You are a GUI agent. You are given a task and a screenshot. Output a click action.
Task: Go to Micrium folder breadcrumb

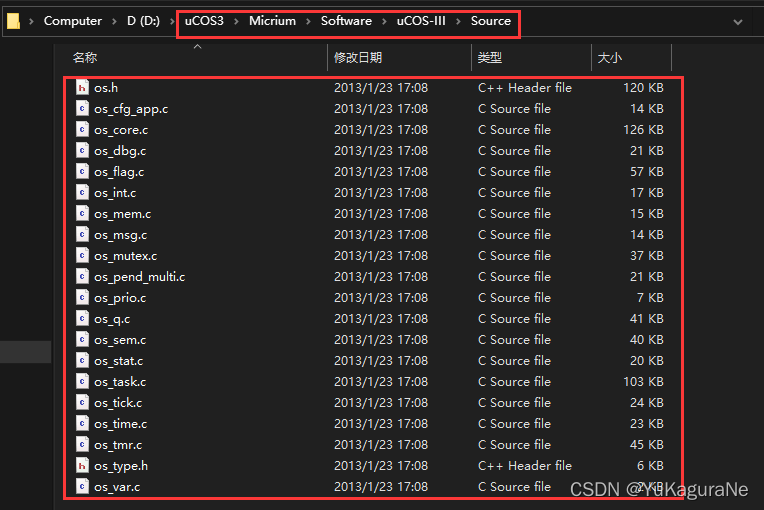pyautogui.click(x=272, y=21)
